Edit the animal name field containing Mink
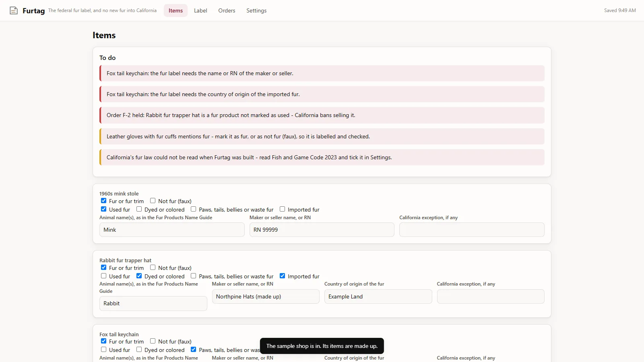Screen dimensions: 644x362 click(172, 230)
